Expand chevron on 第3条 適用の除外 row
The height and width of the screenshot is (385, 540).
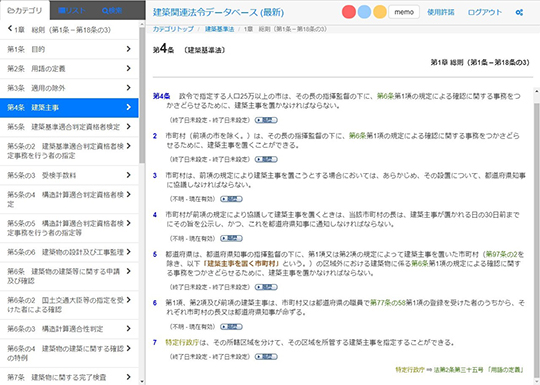(x=128, y=88)
